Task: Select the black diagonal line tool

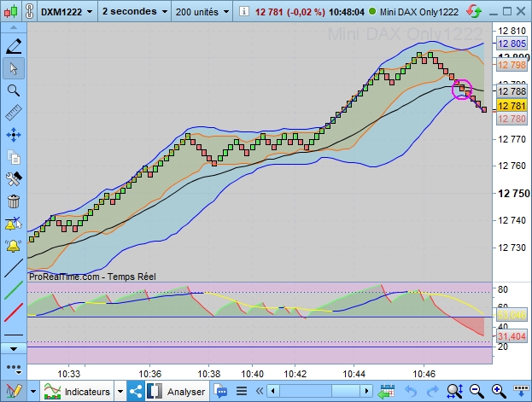Action: click(x=14, y=268)
